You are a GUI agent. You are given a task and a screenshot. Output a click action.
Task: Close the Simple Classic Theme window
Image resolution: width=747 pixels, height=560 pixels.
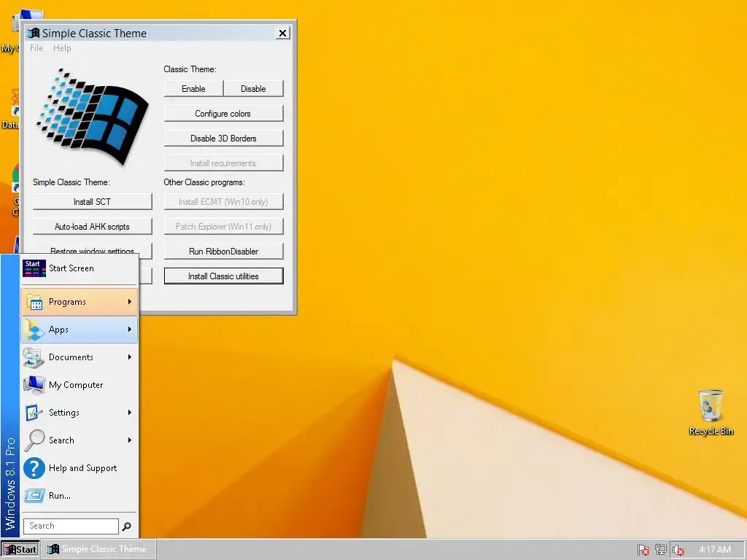[x=282, y=33]
